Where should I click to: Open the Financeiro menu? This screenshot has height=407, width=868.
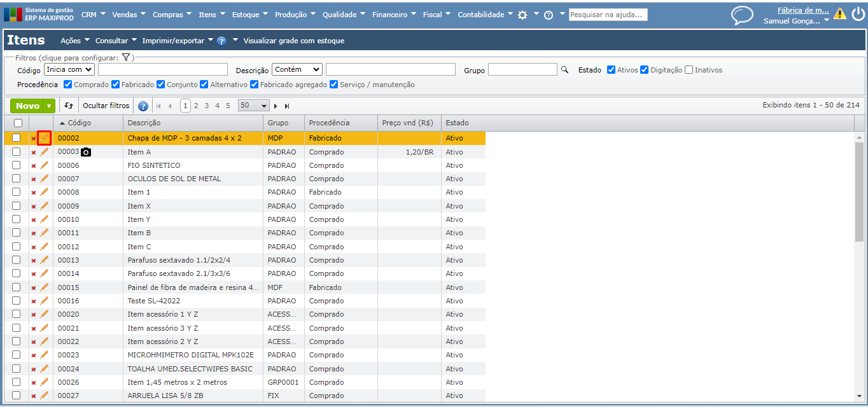[x=394, y=15]
